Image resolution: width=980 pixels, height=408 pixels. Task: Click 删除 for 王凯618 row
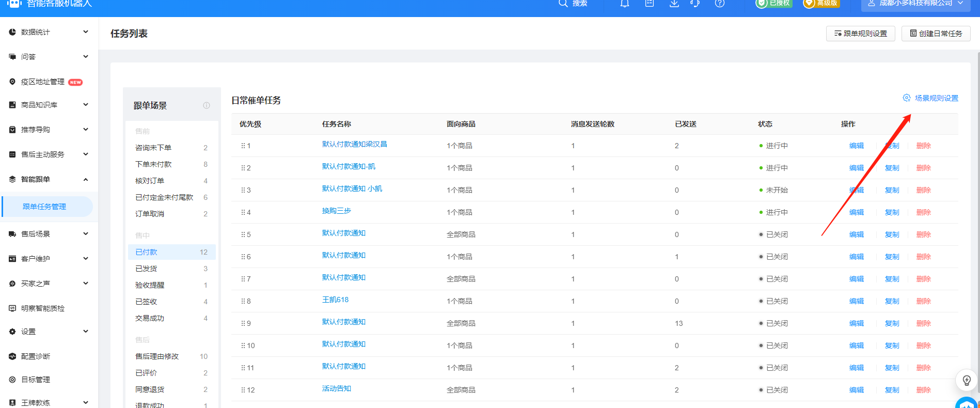click(x=924, y=301)
